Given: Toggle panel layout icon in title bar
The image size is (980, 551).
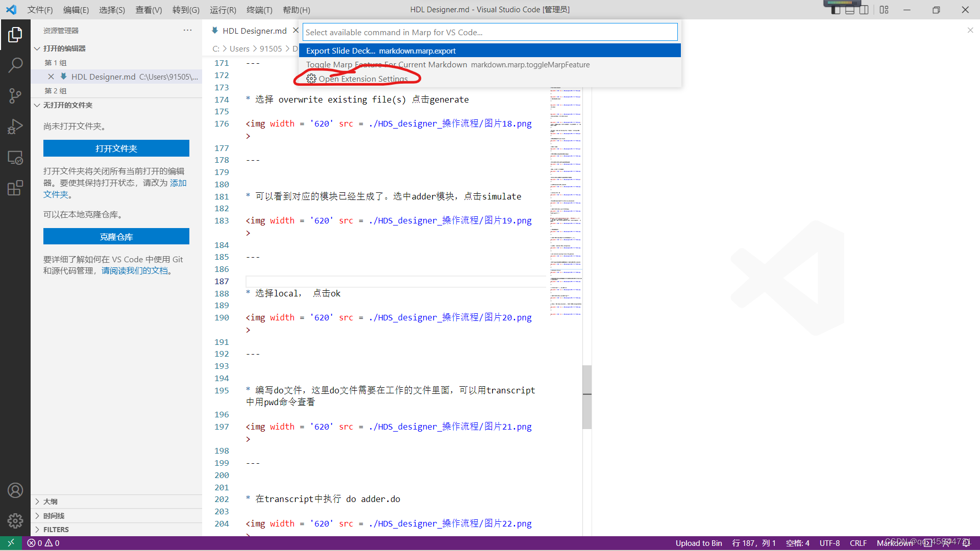Looking at the screenshot, I should pos(849,10).
